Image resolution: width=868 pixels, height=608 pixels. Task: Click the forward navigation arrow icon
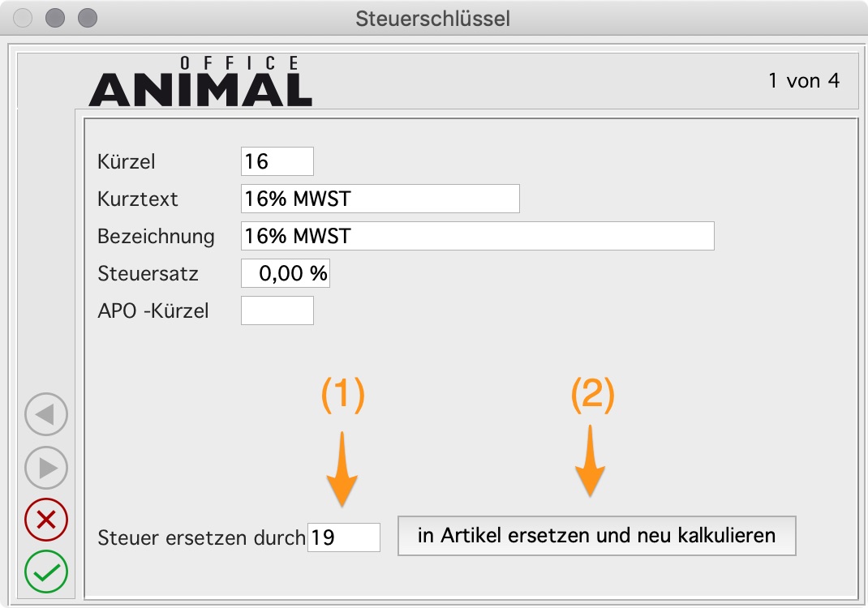[45, 468]
